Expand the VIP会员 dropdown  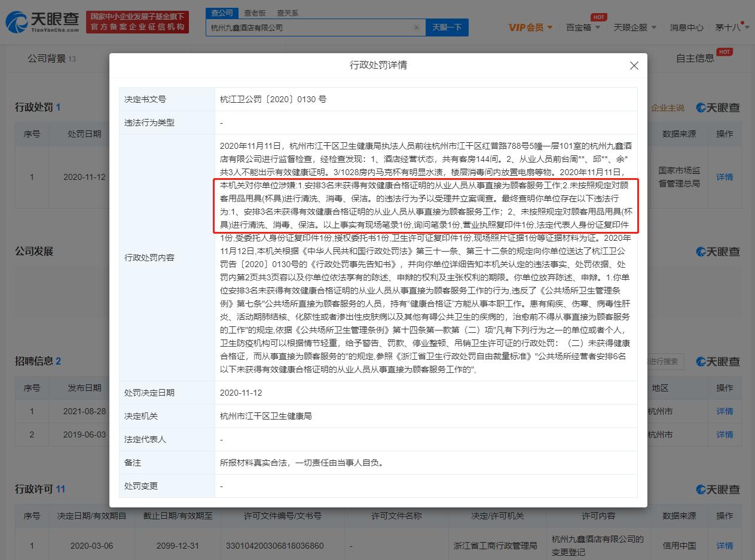(x=530, y=27)
